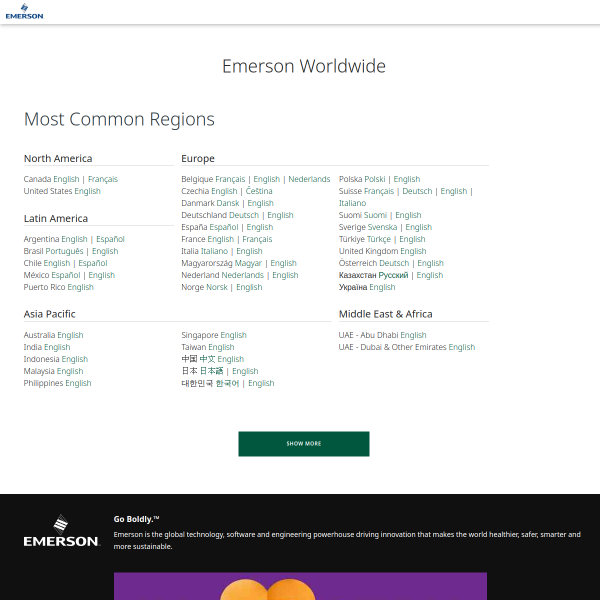Open Türkiye Türkçe link
This screenshot has height=600, width=600.
click(378, 239)
